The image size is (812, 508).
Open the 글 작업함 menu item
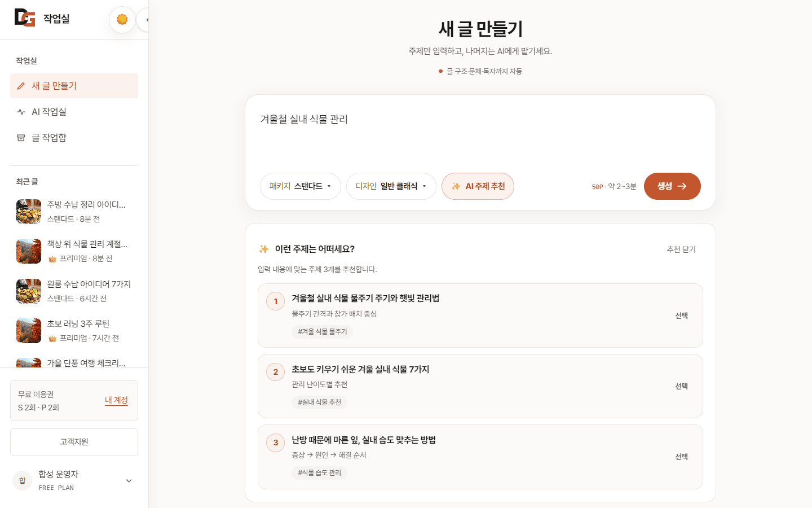pyautogui.click(x=74, y=138)
